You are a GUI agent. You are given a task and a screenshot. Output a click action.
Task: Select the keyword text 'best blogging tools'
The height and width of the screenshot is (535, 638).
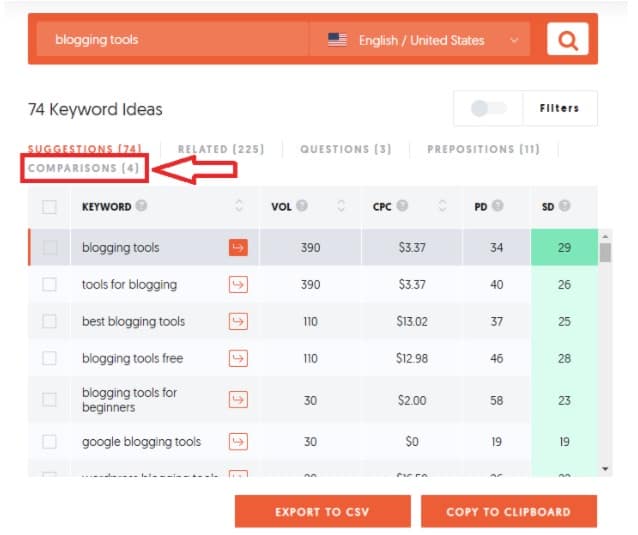133,321
